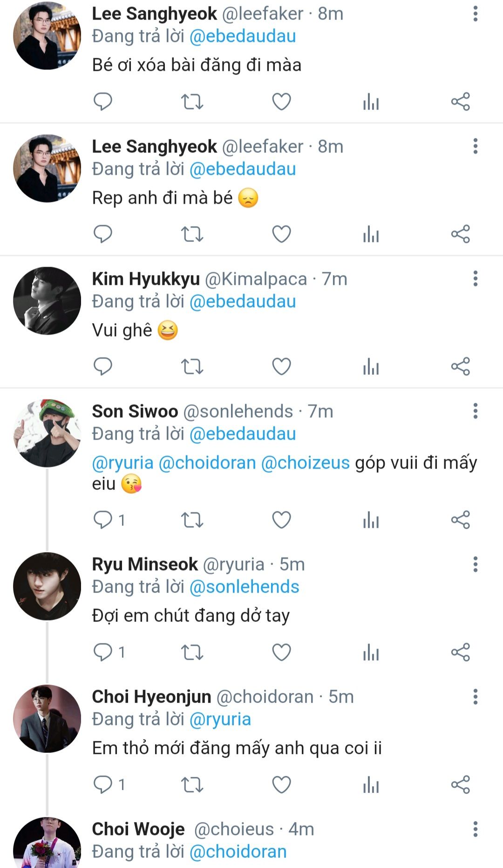Retweet the "Rep anh đi mà bé" tweet

pos(192,234)
